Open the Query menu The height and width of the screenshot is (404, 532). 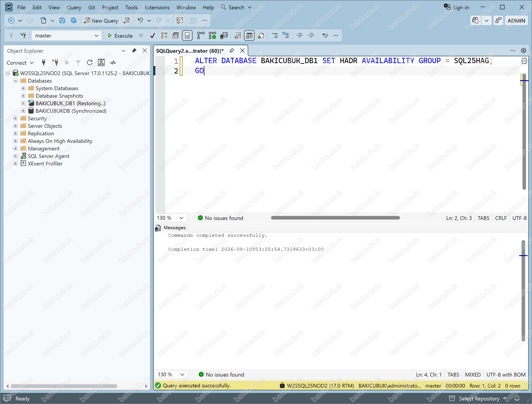pos(74,8)
